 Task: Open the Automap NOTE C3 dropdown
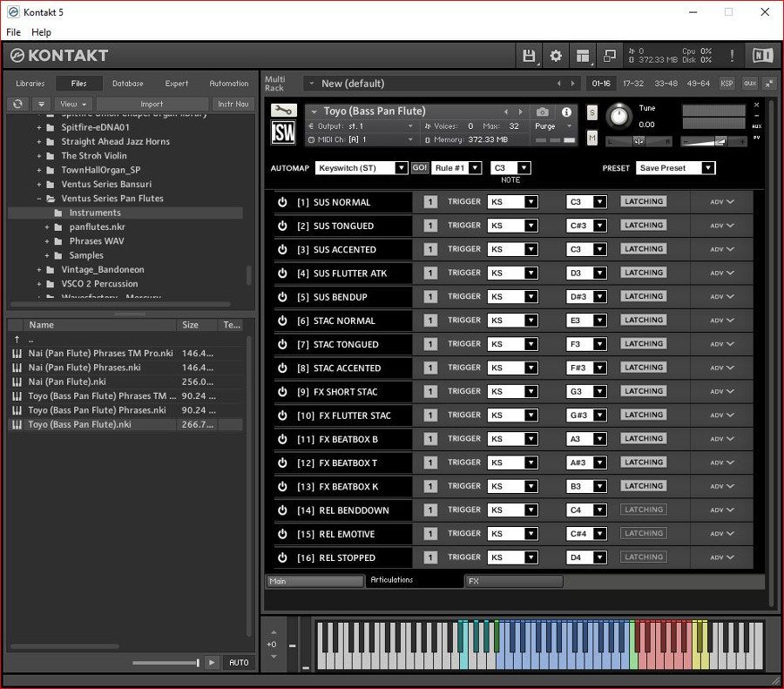[x=510, y=168]
